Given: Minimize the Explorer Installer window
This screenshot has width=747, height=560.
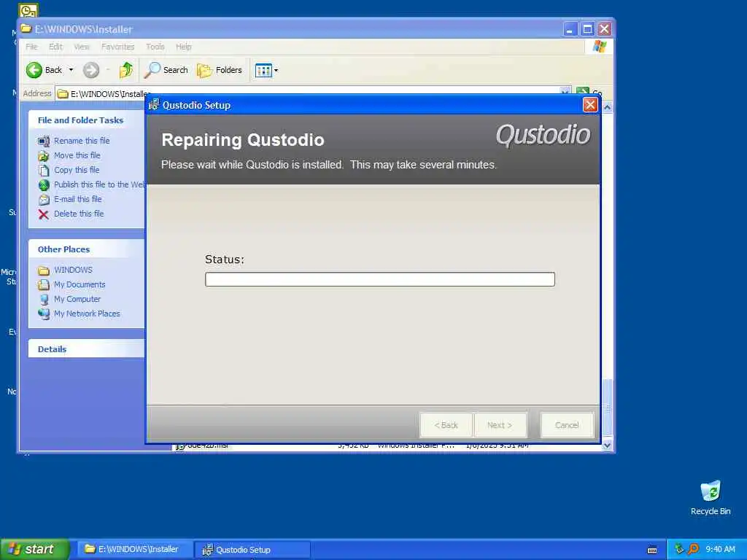Looking at the screenshot, I should pos(570,29).
